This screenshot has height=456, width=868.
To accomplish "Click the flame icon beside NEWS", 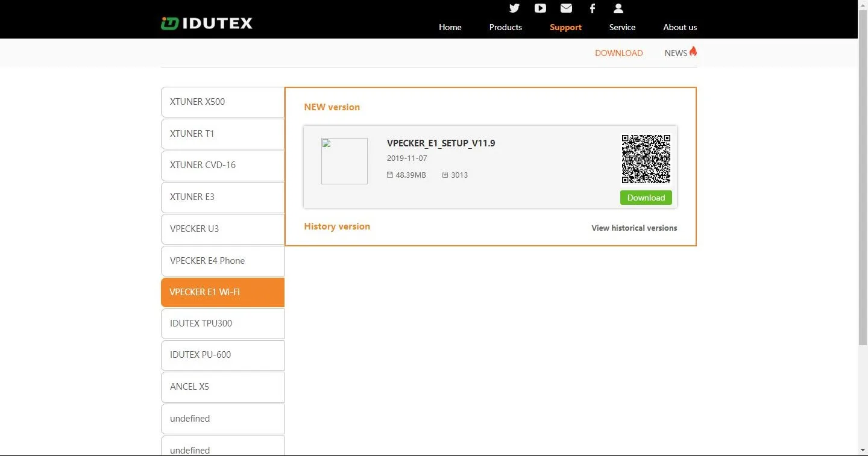I will pos(693,51).
